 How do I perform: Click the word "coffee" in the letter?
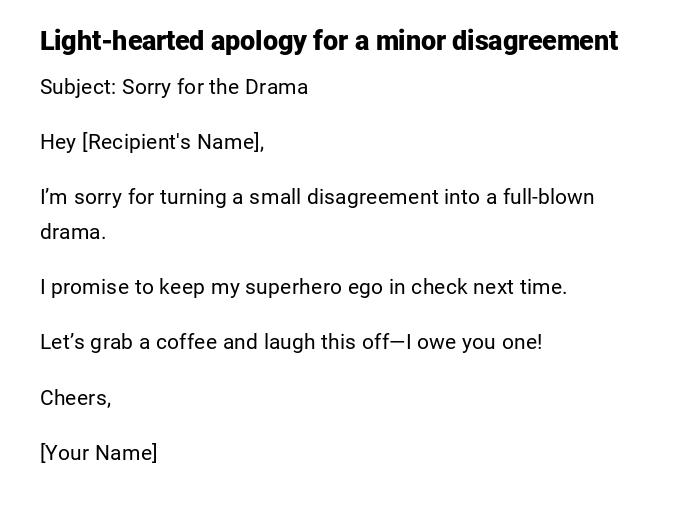[185, 342]
